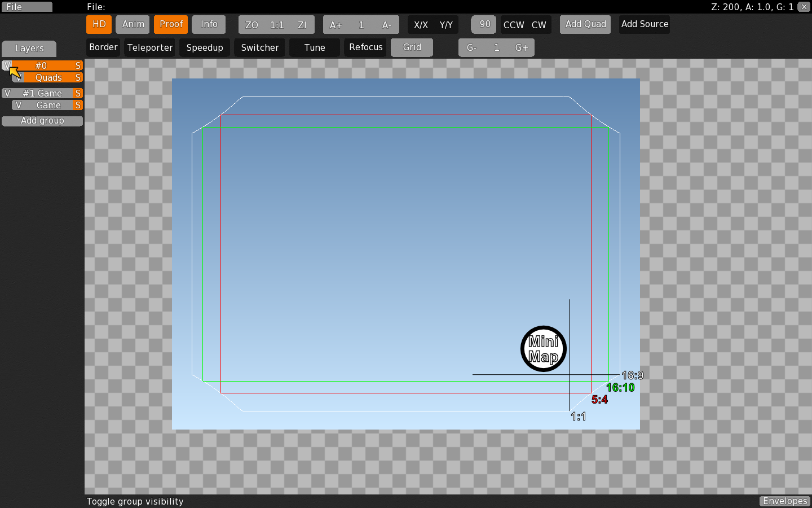Reset zoom with the 1:1 icon
The height and width of the screenshot is (508, 812).
276,25
